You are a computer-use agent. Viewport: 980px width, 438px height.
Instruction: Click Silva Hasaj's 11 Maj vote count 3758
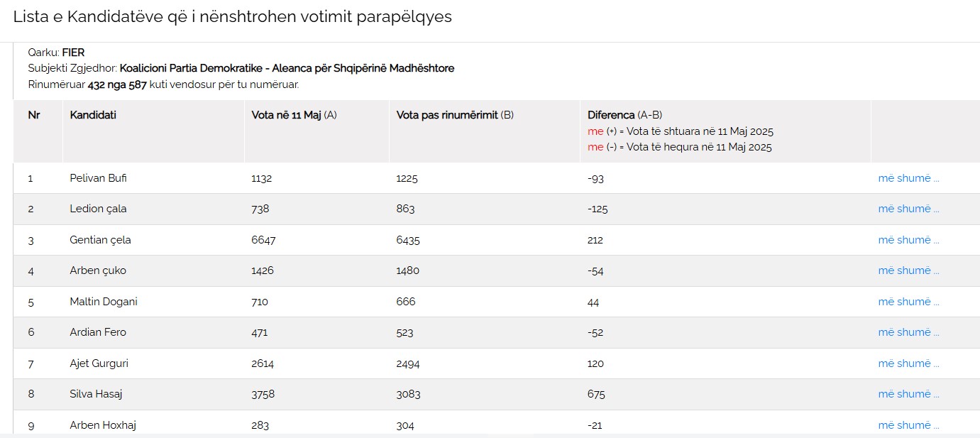pos(263,394)
